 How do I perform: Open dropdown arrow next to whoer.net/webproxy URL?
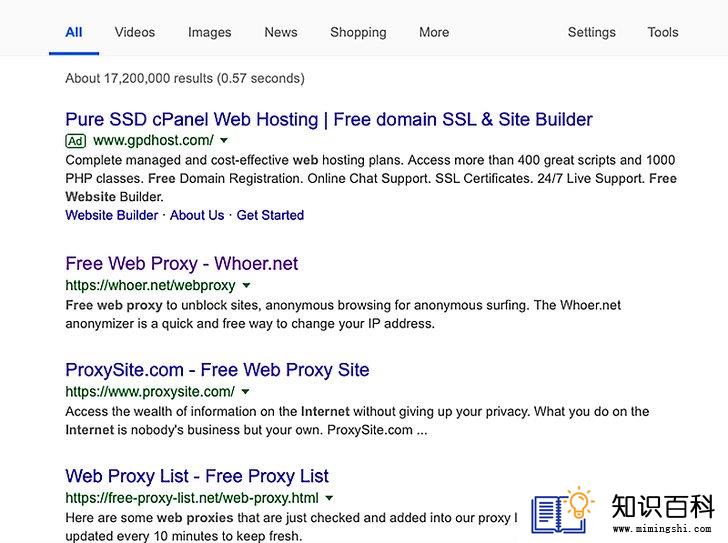[x=247, y=285]
